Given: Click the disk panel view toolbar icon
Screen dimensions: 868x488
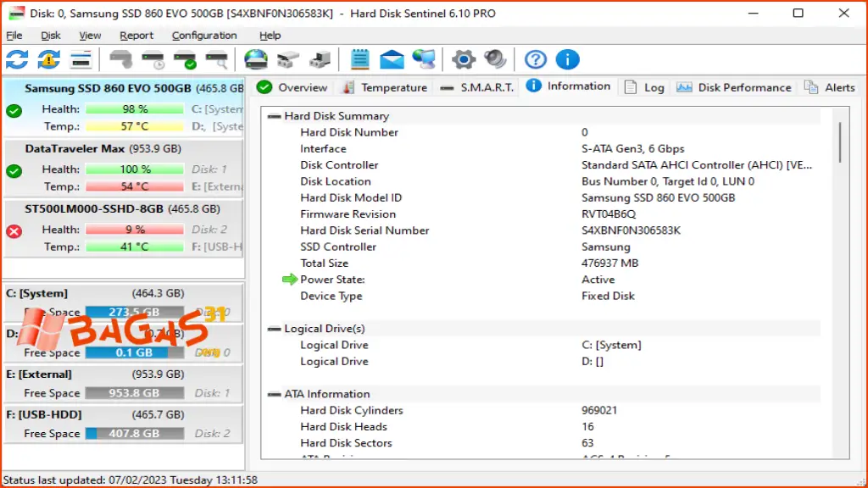Looking at the screenshot, I should (81, 60).
